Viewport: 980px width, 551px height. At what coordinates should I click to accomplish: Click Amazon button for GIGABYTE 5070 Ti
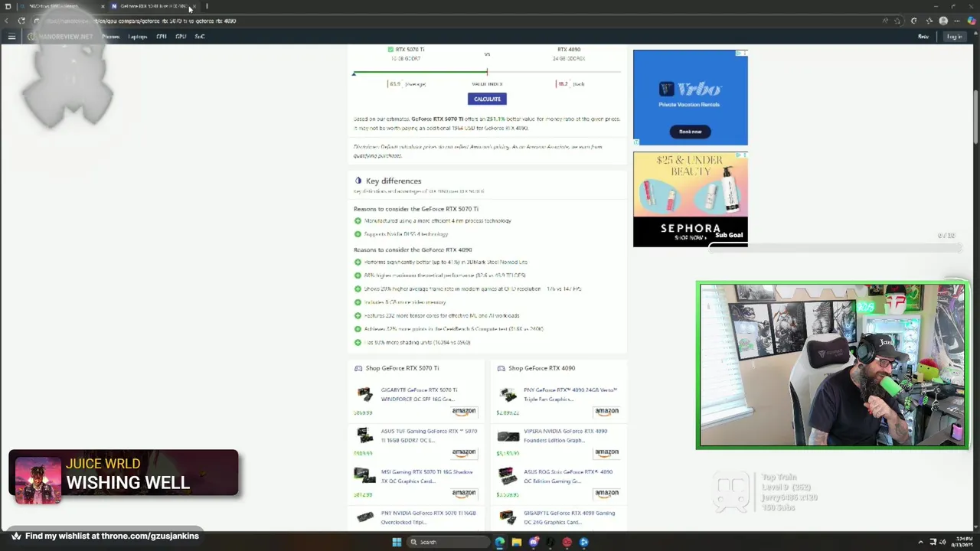click(x=464, y=412)
